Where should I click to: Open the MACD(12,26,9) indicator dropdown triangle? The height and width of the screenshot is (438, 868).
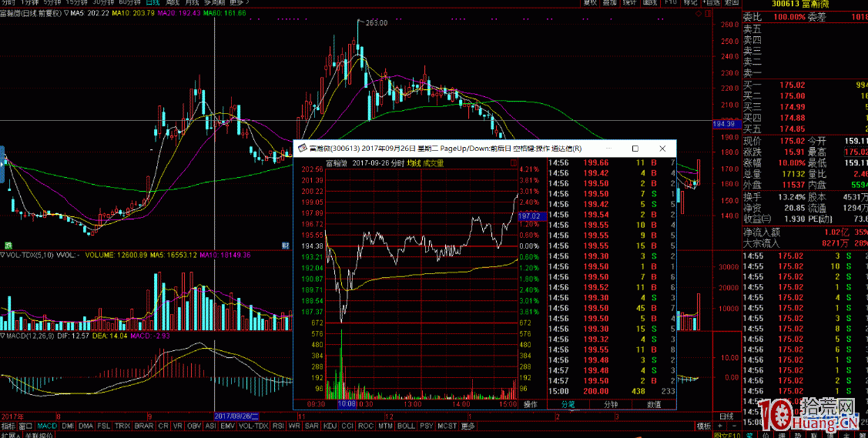[x=3, y=336]
